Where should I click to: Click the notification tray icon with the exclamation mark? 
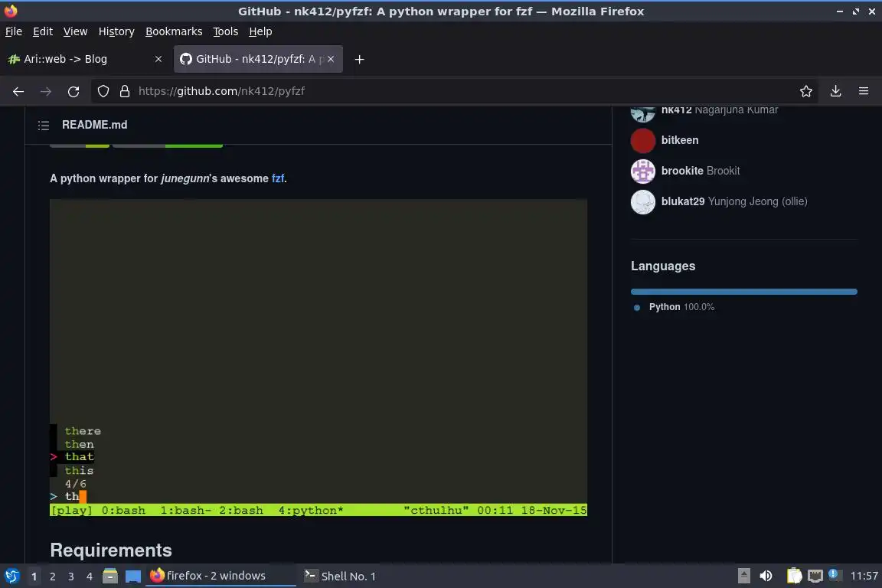835,575
